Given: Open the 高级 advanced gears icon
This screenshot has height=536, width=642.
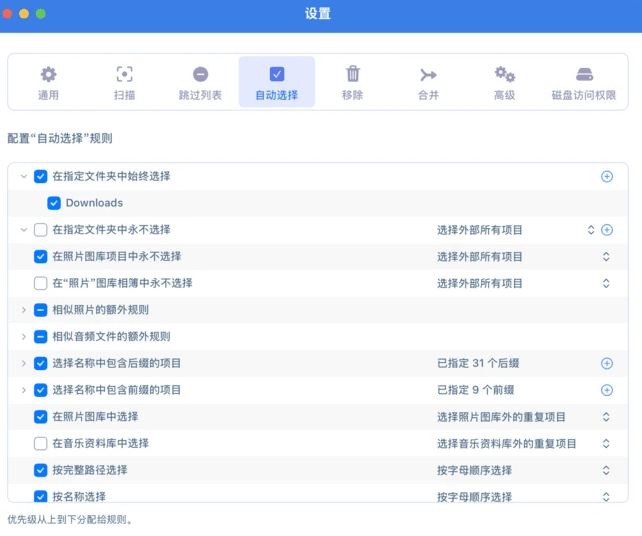Looking at the screenshot, I should [505, 75].
